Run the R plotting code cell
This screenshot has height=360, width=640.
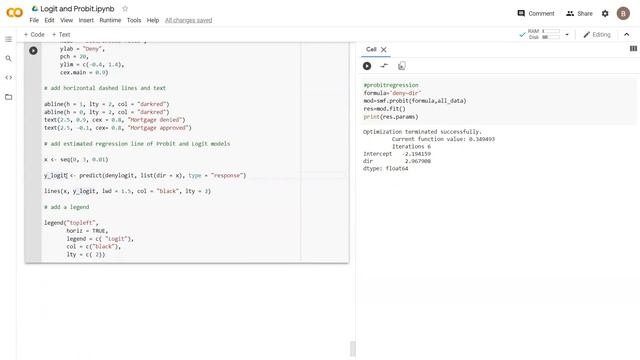pyautogui.click(x=33, y=51)
